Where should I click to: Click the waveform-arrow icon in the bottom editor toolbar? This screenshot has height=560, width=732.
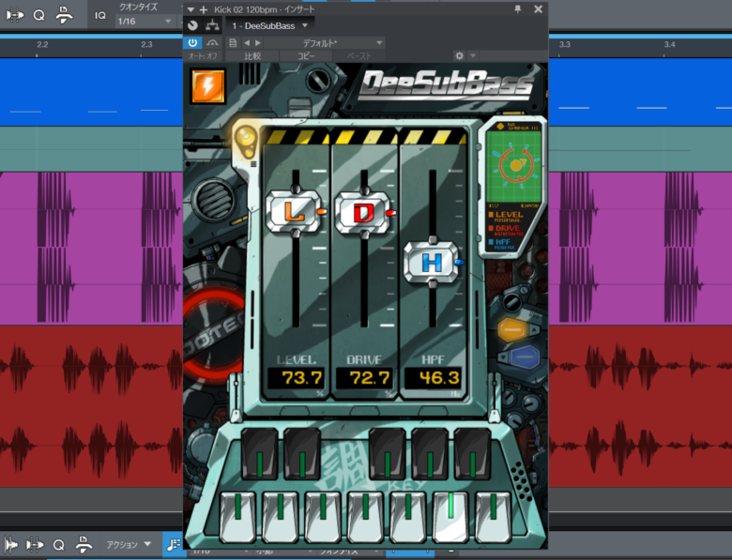tap(11, 545)
